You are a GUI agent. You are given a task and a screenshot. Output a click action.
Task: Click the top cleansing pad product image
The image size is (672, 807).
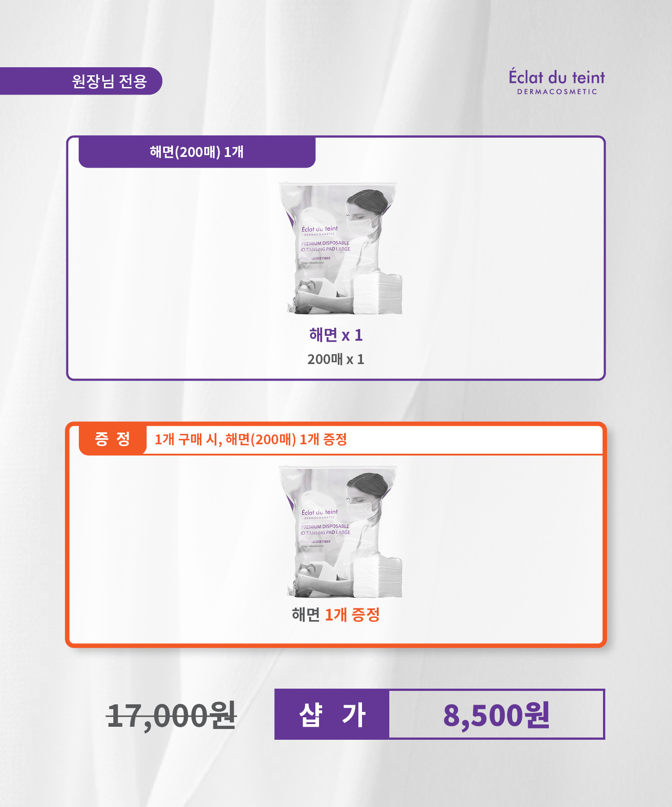(340, 248)
